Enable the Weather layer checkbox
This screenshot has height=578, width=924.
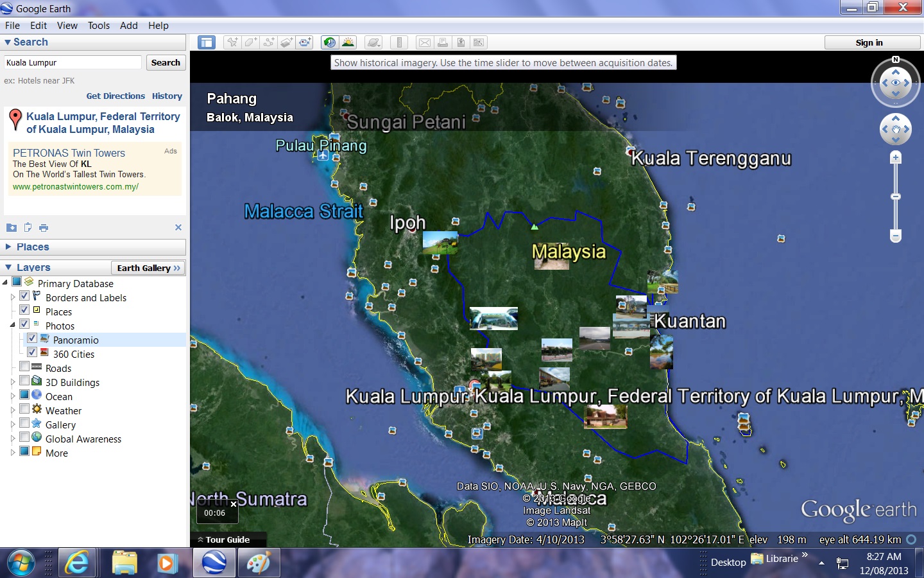coord(24,409)
